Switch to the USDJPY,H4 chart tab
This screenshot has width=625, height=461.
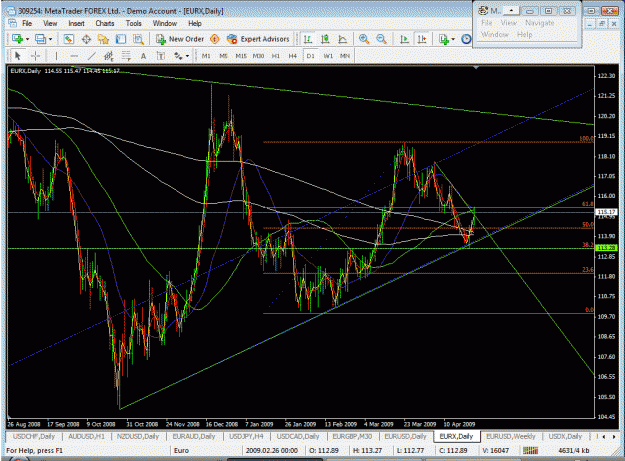246,436
